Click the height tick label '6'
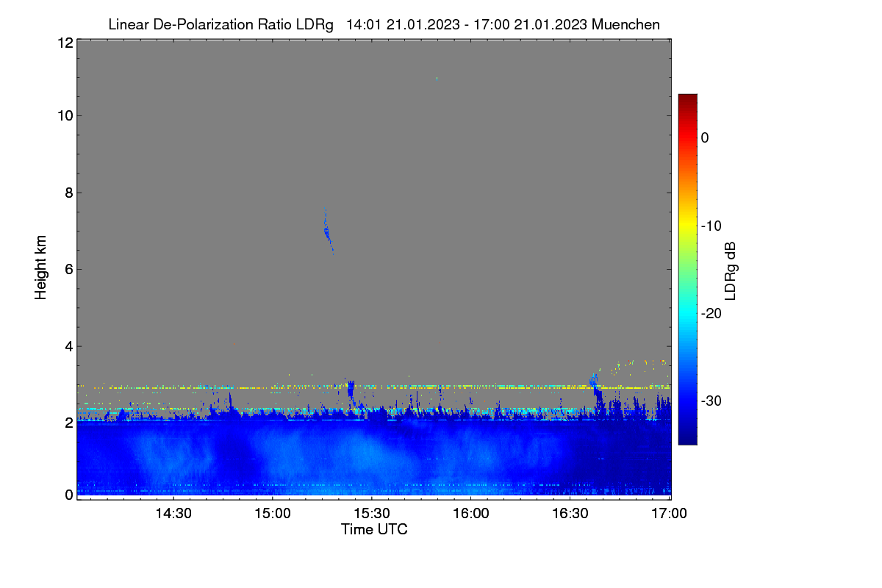The height and width of the screenshot is (588, 882). tap(68, 269)
